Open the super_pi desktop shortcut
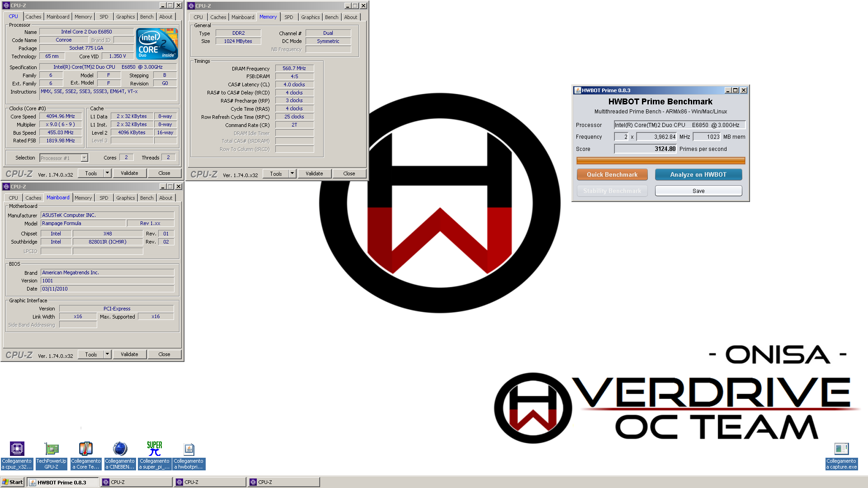Image resolution: width=868 pixels, height=488 pixels. pos(154,455)
